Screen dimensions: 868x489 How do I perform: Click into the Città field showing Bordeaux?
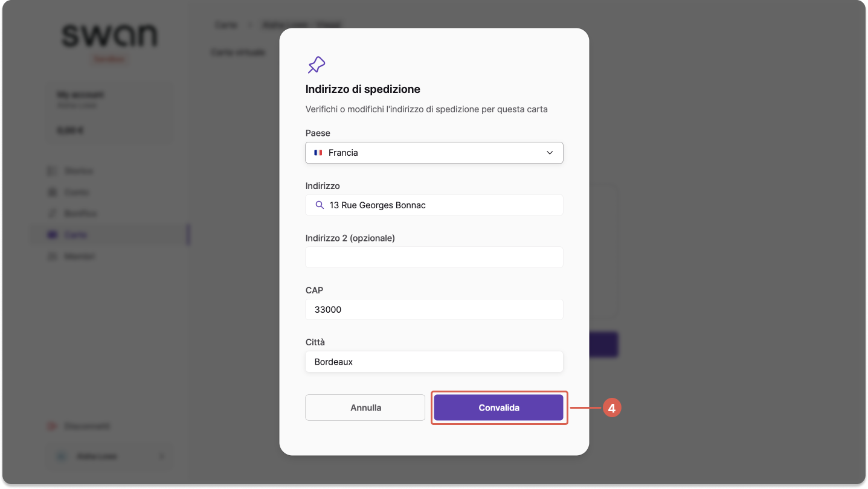point(434,362)
